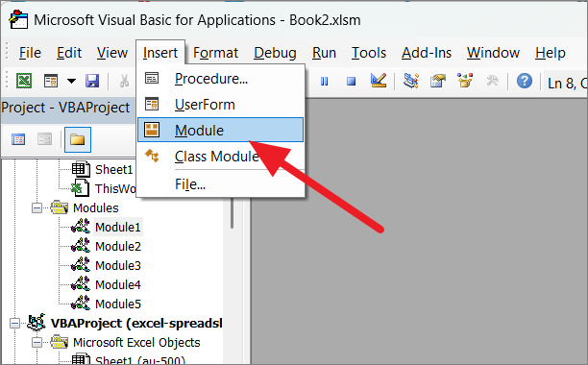Open the Properties Window toolbar icon

(437, 80)
